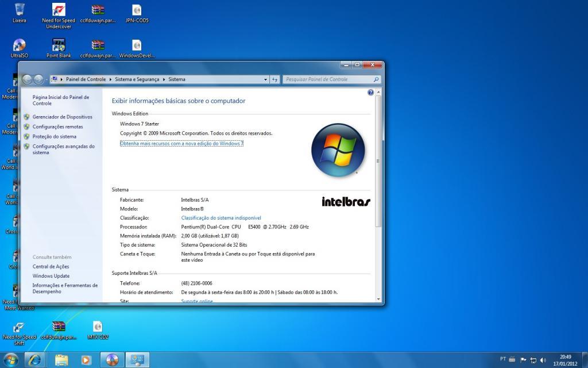Expand the address bar history dropdown arrow
The image size is (588, 368).
pos(265,79)
